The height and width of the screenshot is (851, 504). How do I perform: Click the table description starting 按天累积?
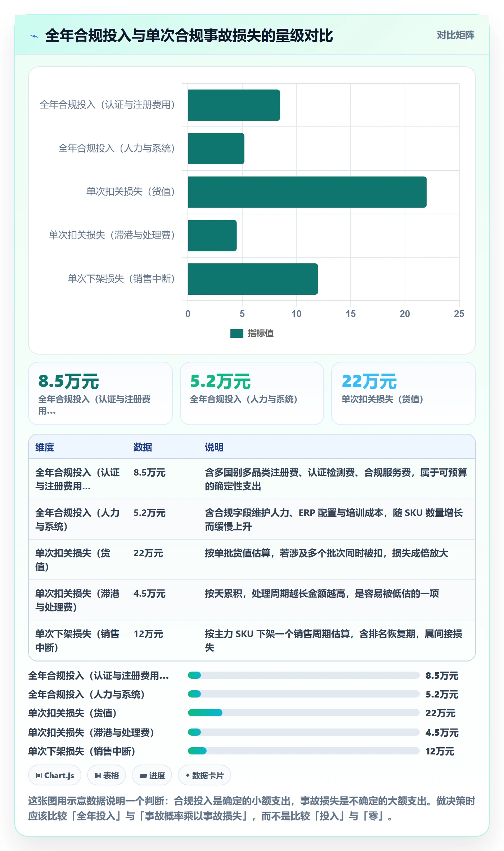[x=322, y=593]
